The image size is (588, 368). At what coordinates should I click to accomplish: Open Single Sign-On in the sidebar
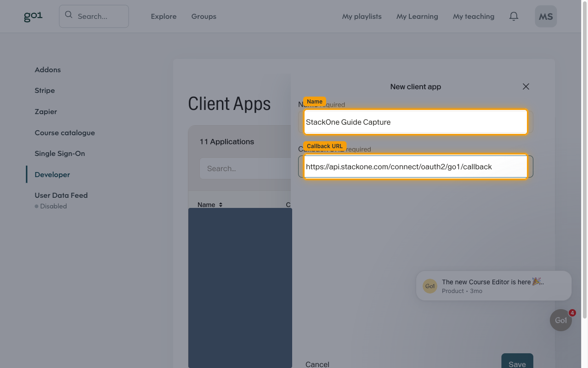(60, 153)
